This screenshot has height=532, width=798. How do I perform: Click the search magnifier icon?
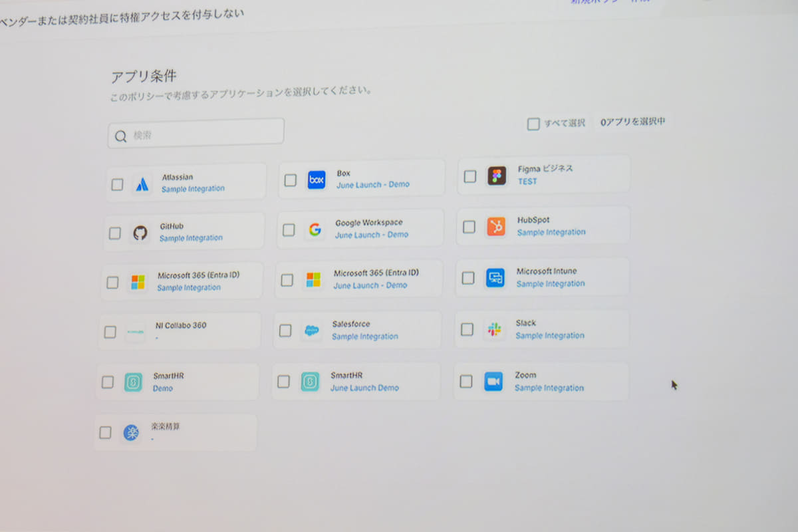[120, 136]
